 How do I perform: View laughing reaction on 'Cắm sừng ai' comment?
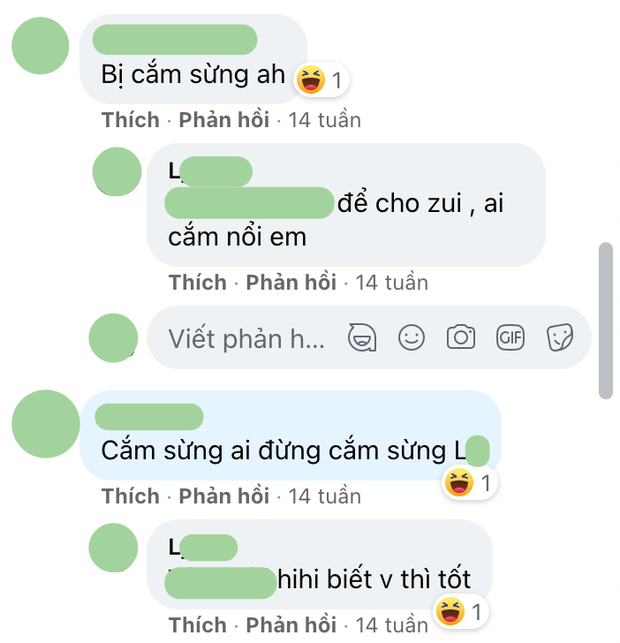coord(470,483)
